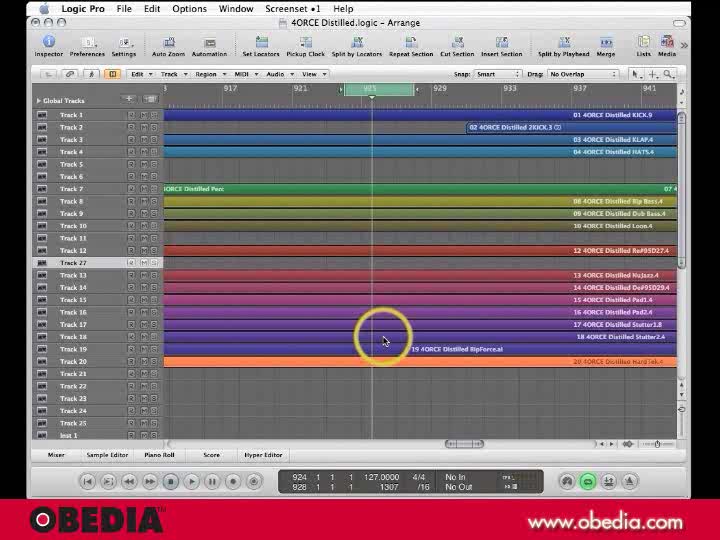
Task: Open the Help menu
Action: (343, 9)
